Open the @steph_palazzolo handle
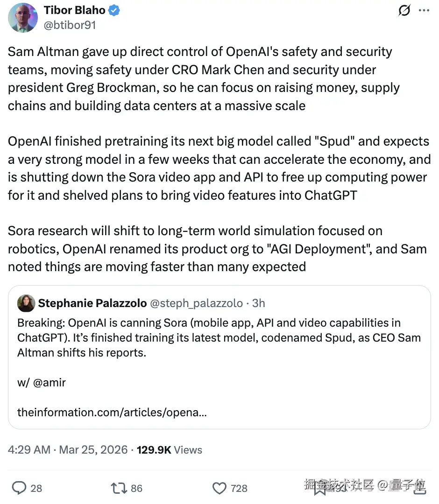This screenshot has width=439, height=504. click(196, 303)
